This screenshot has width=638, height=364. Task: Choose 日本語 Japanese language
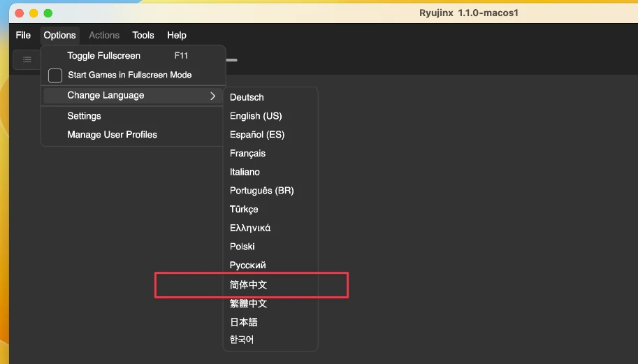(x=270, y=322)
